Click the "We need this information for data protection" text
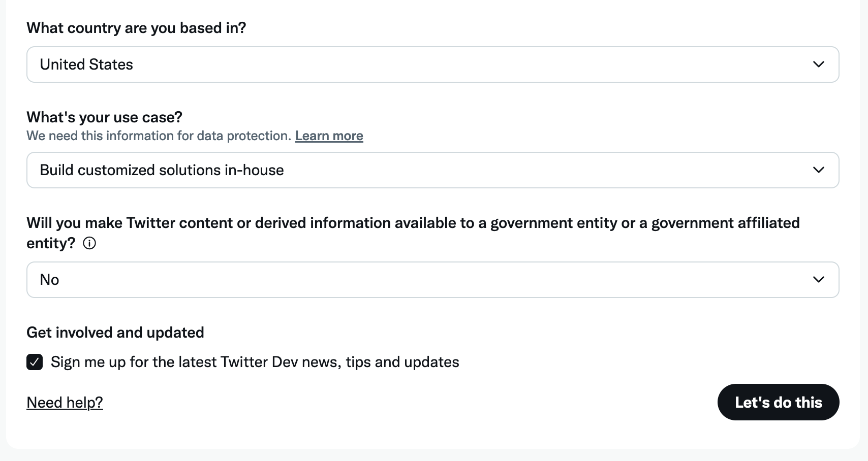This screenshot has height=461, width=868. click(x=159, y=136)
